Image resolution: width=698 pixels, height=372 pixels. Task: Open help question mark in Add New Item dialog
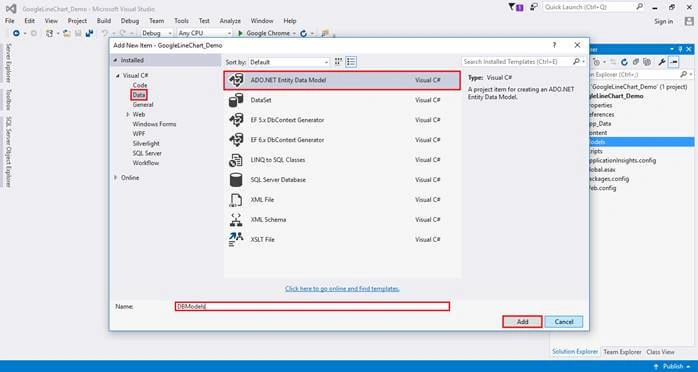(554, 45)
